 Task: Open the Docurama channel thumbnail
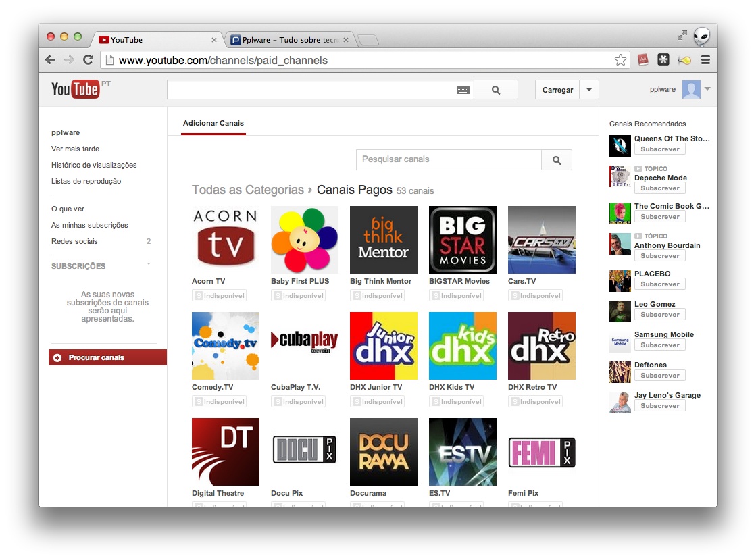pos(383,451)
